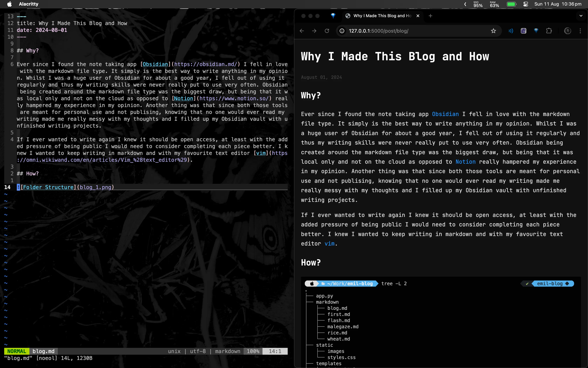Click the 'August 01, 2024' date text

(x=321, y=77)
